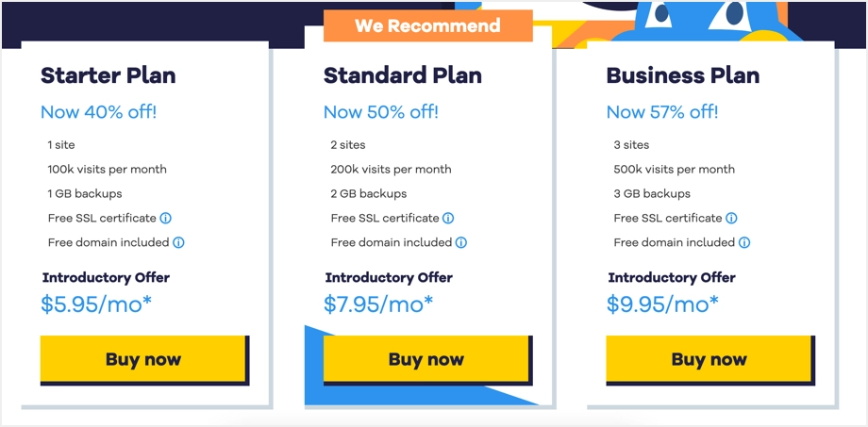Select the Standard Plan title
The width and height of the screenshot is (868, 427).
403,75
